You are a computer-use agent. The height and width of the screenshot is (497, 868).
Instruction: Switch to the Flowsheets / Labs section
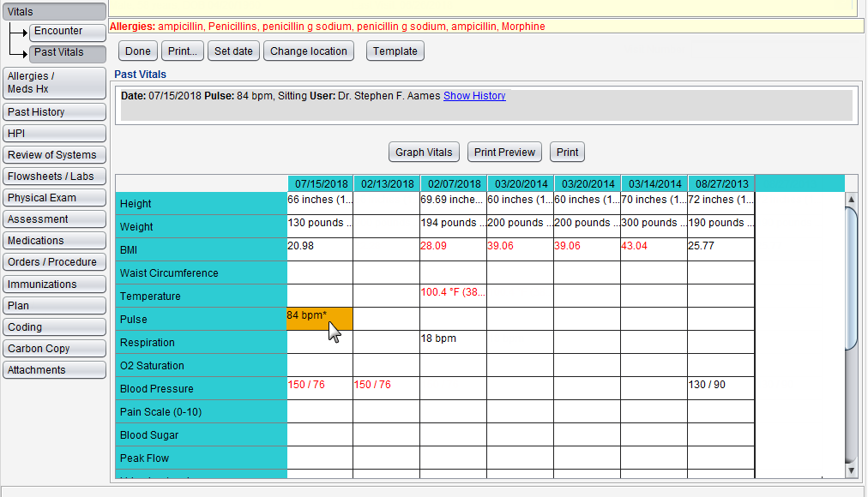click(54, 177)
